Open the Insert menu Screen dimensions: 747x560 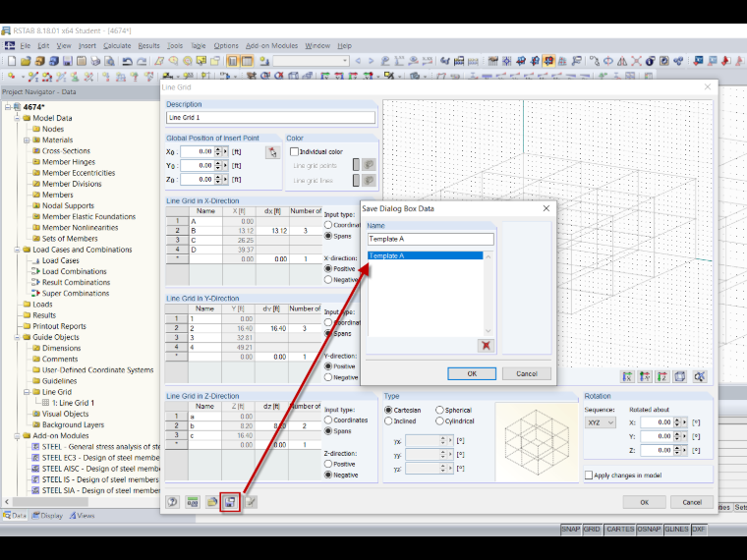pos(87,46)
